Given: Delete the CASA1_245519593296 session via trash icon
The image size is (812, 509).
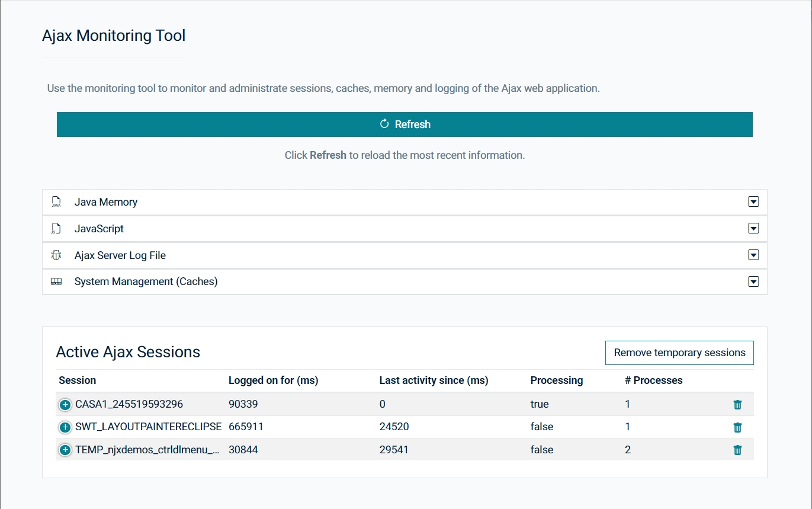Looking at the screenshot, I should pyautogui.click(x=737, y=404).
